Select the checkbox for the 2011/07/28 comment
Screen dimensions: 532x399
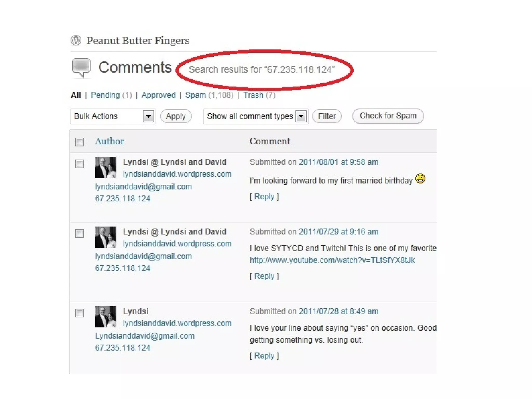pyautogui.click(x=79, y=313)
